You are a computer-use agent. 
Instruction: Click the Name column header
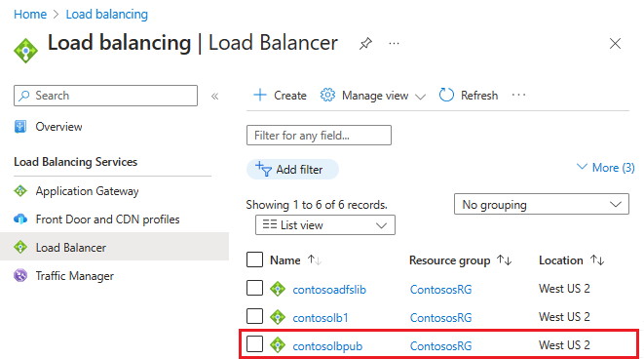click(285, 260)
